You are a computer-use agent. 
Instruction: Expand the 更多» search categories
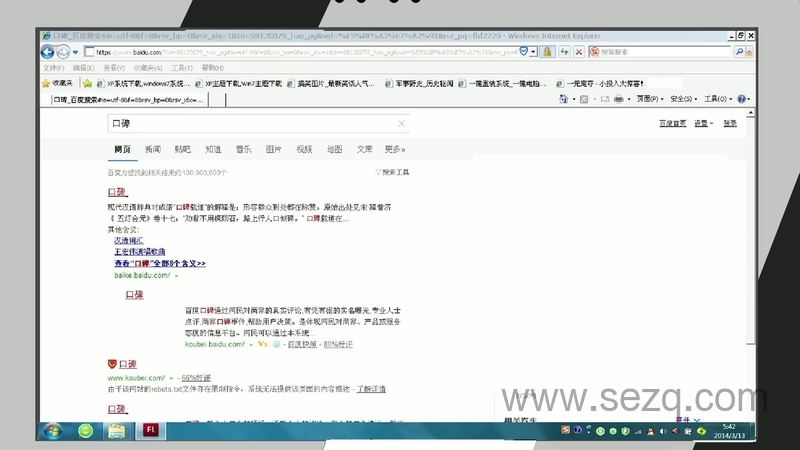pyautogui.click(x=395, y=149)
